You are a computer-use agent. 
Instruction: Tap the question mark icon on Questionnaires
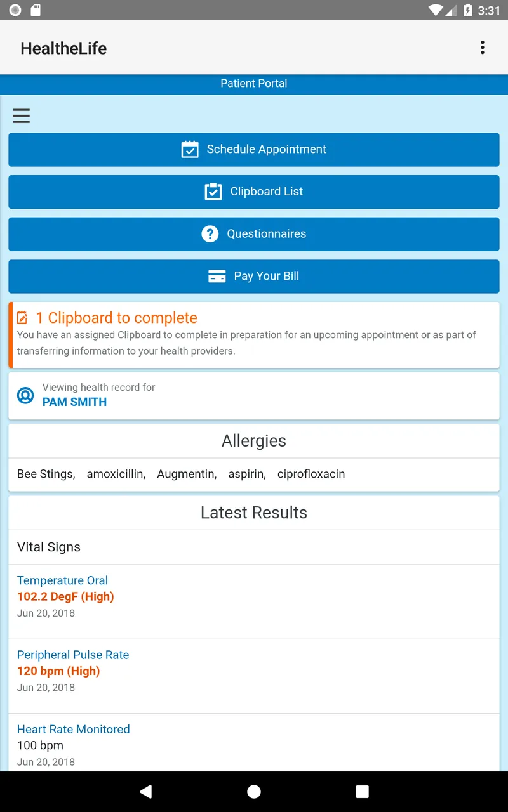pyautogui.click(x=210, y=233)
